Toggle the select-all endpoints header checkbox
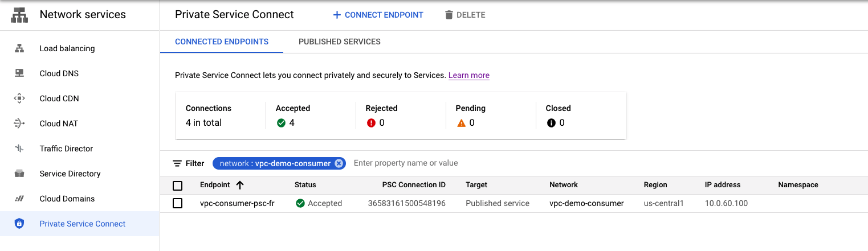868x251 pixels. (x=177, y=186)
